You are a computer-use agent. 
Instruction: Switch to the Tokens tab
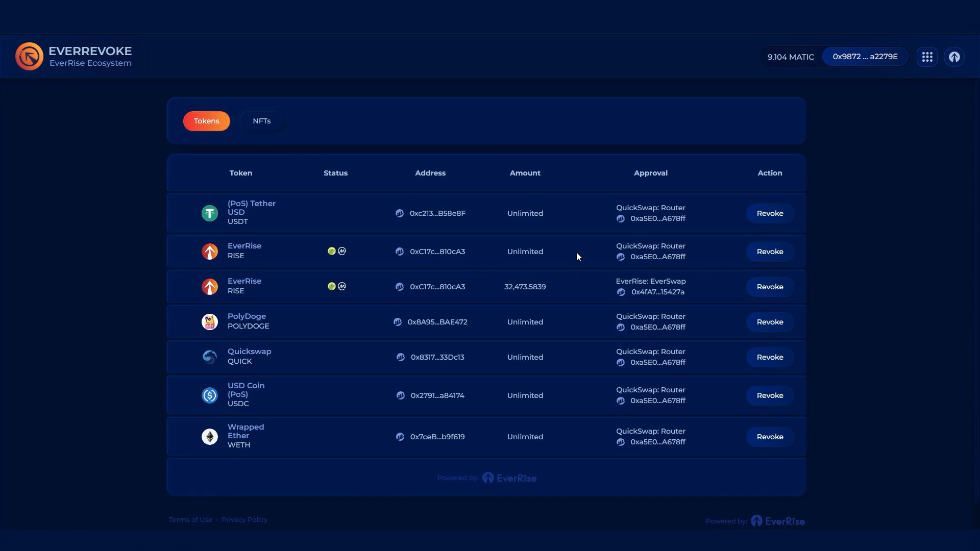[x=207, y=121]
